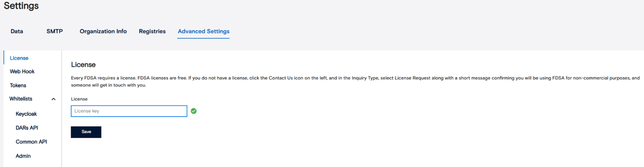Click the Whitelists label in sidebar
The height and width of the screenshot is (167, 644).
[21, 99]
